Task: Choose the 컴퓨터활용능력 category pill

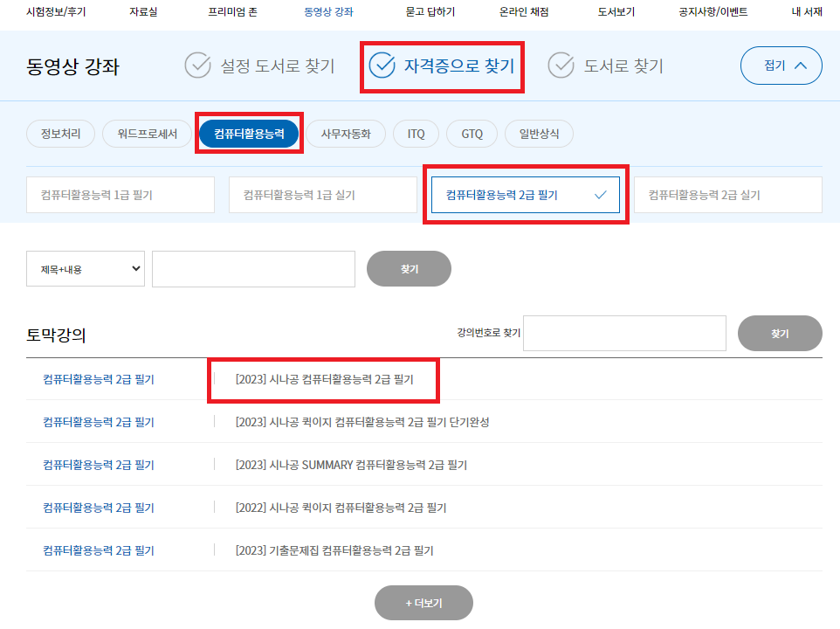Action: [x=249, y=134]
